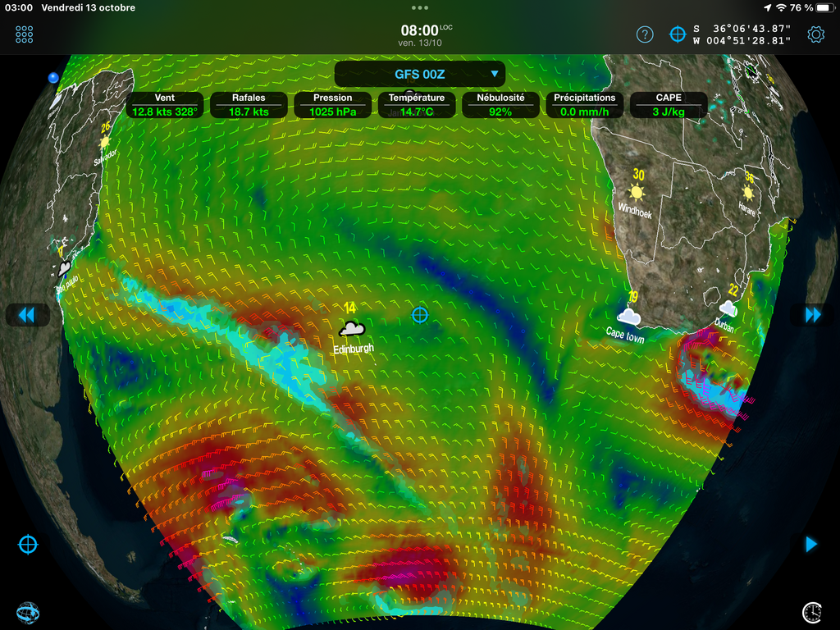Tap the ven. 13/10 date label
Viewport: 840px width, 630px height.
tap(419, 43)
